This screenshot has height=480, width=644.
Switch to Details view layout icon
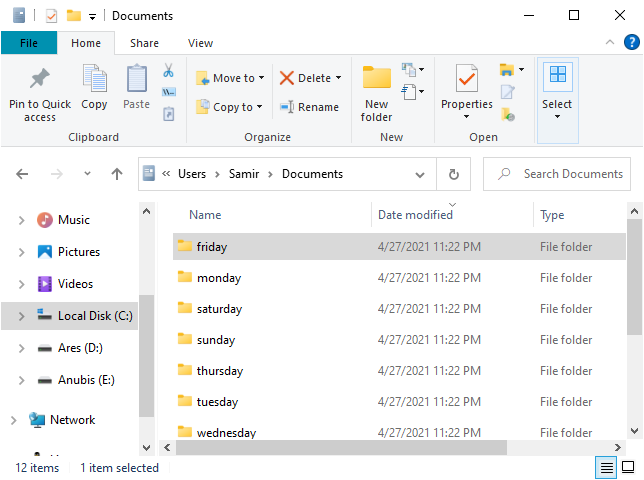click(x=607, y=467)
